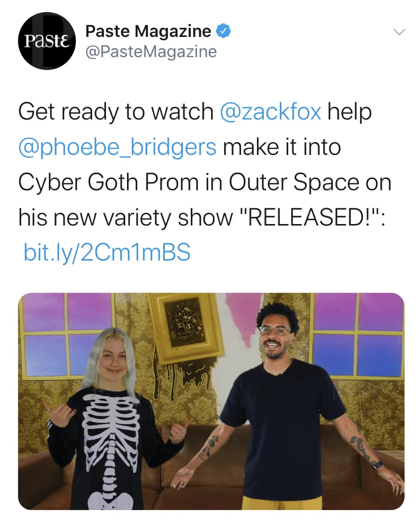
Task: Open the Paste Magazine display name
Action: coord(148,31)
